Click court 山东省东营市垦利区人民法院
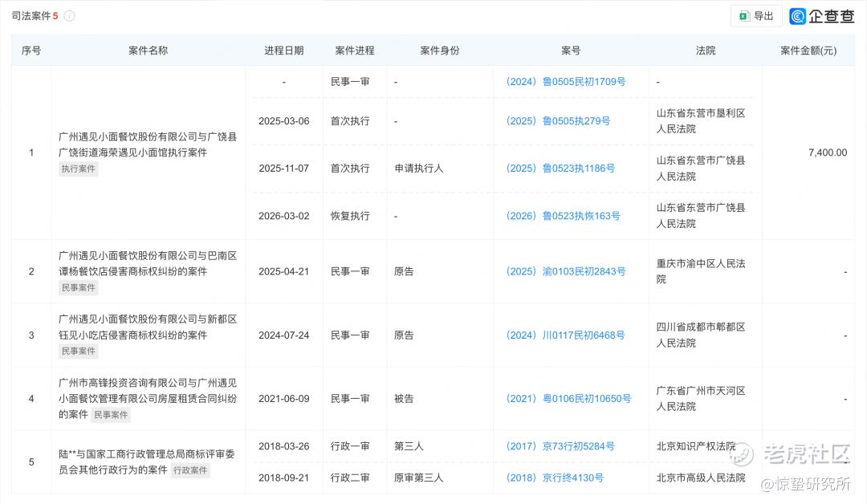The width and height of the screenshot is (867, 504). [701, 121]
